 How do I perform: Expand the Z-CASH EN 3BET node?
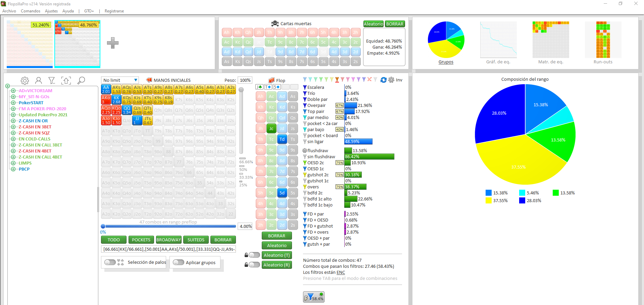click(x=13, y=127)
